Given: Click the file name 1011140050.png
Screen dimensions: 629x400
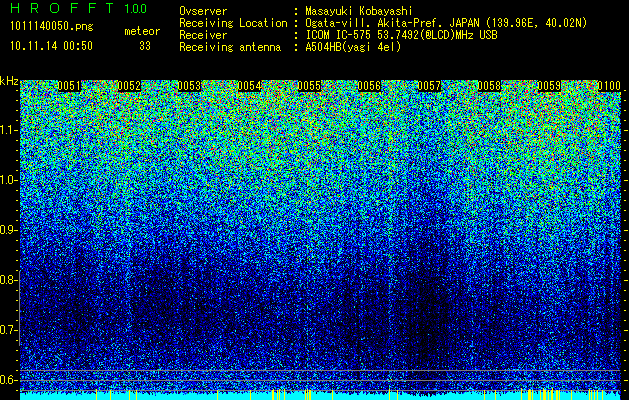Looking at the screenshot, I should [x=52, y=27].
